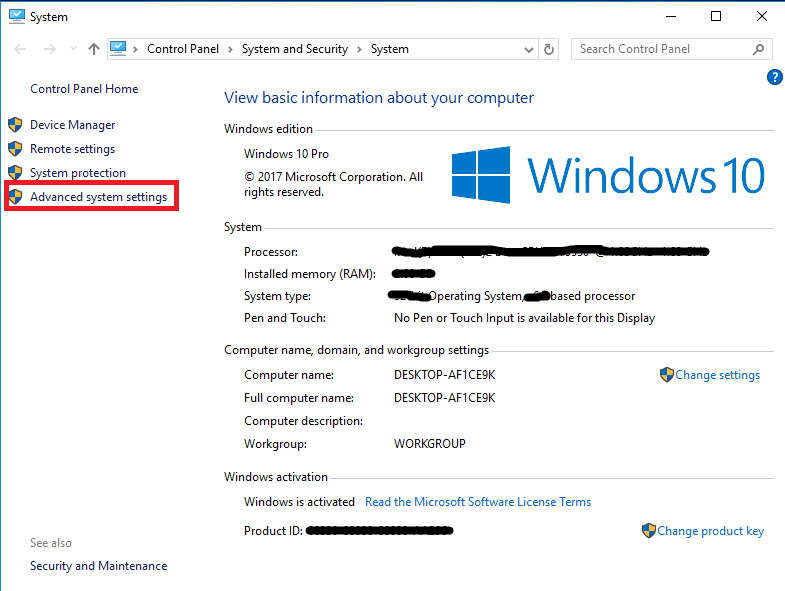Refresh the System page
This screenshot has width=785, height=591.
click(x=549, y=49)
